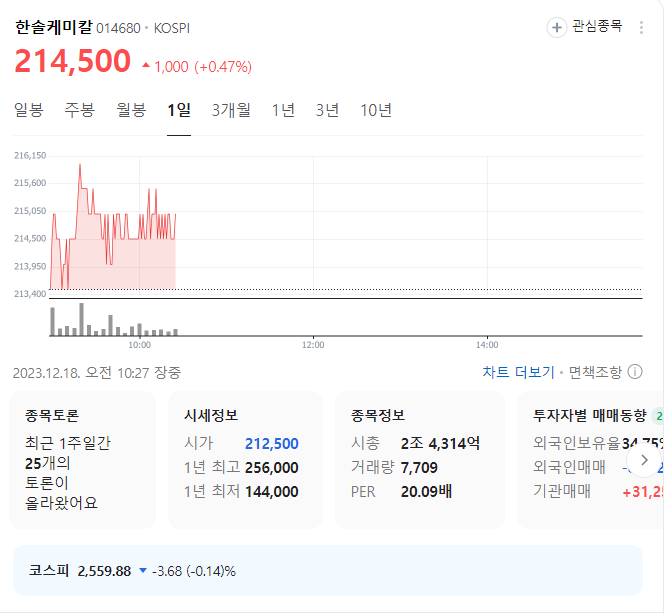Open the 종목정보 card
The image size is (664, 614).
coord(420,460)
